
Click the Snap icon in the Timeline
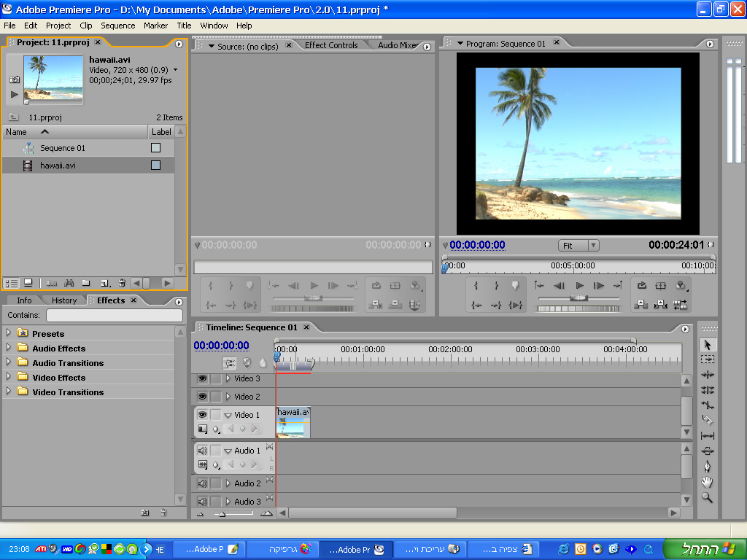pyautogui.click(x=230, y=362)
